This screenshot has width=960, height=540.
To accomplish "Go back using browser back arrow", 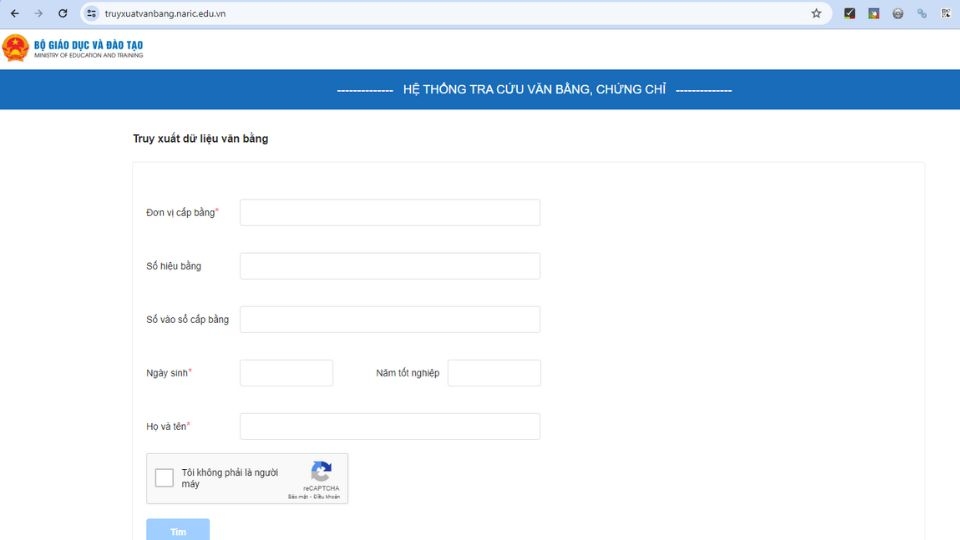I will pos(15,13).
